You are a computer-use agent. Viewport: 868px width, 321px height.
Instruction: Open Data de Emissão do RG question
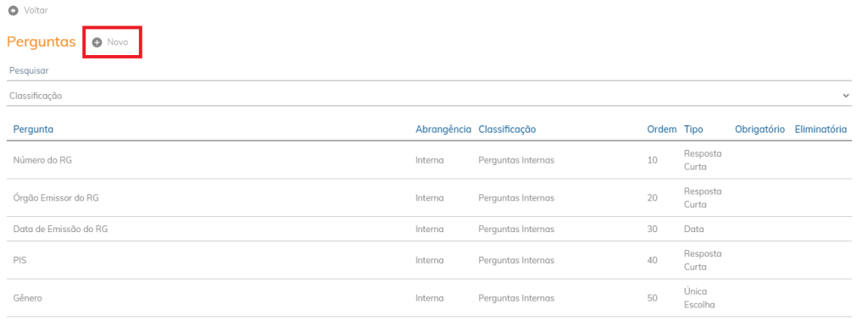tap(429, 229)
